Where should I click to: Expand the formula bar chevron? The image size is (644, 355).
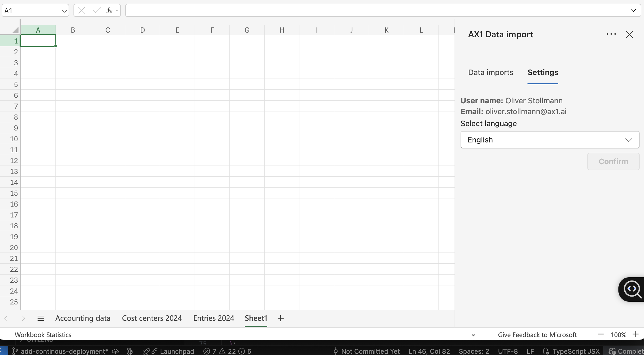tap(633, 11)
